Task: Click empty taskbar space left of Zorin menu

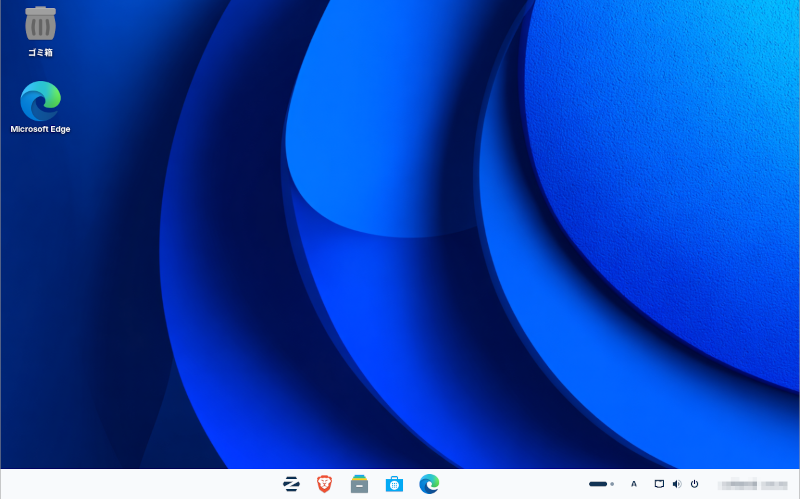Action: pyautogui.click(x=140, y=484)
